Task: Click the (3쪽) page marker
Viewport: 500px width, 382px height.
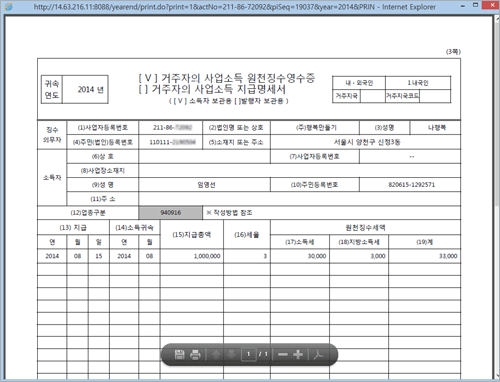Action: 453,52
